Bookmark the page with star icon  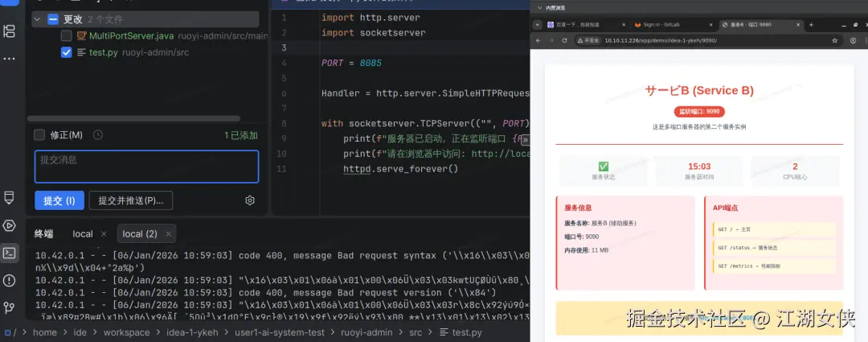835,40
